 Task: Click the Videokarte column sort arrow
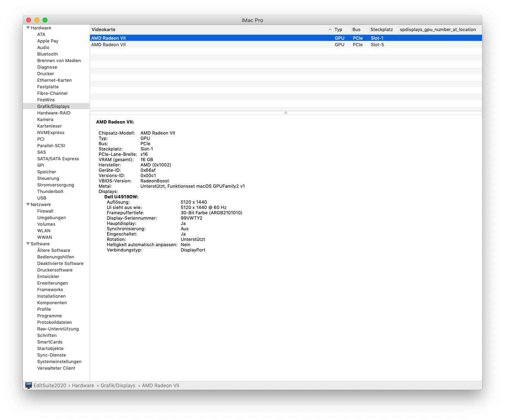pos(330,29)
